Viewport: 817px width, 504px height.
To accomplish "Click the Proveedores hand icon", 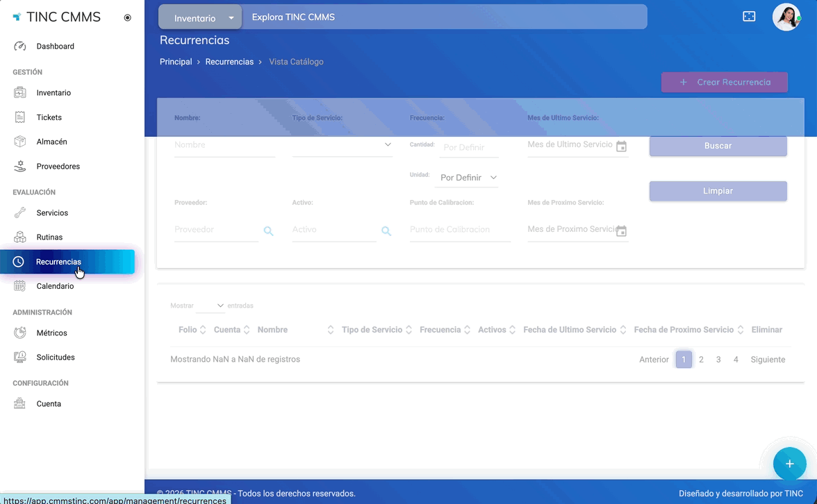I will click(x=20, y=167).
